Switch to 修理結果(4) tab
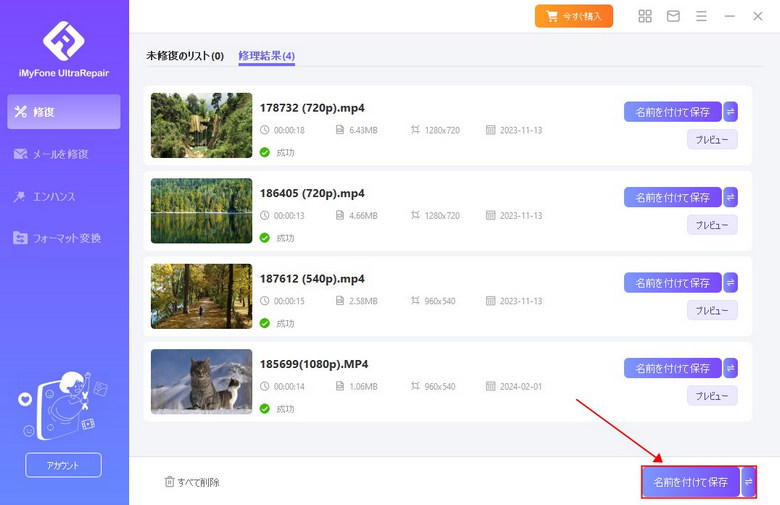This screenshot has width=780, height=505. (267, 56)
